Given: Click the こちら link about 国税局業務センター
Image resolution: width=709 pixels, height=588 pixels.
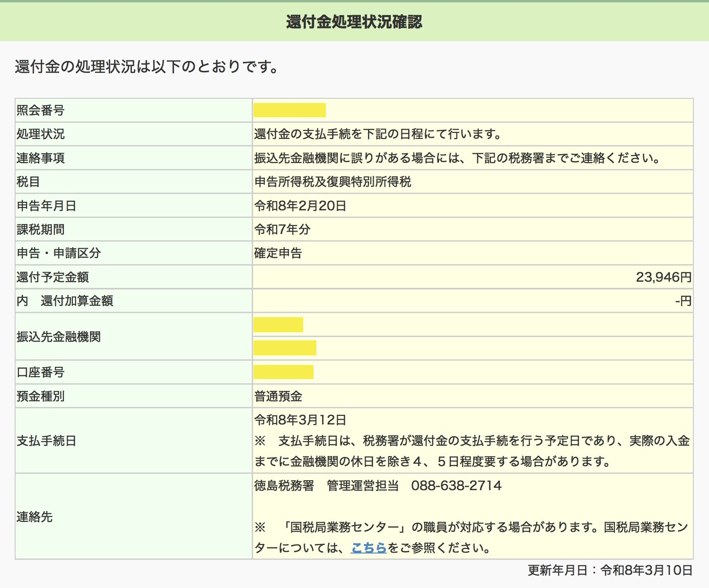Looking at the screenshot, I should pos(368,548).
